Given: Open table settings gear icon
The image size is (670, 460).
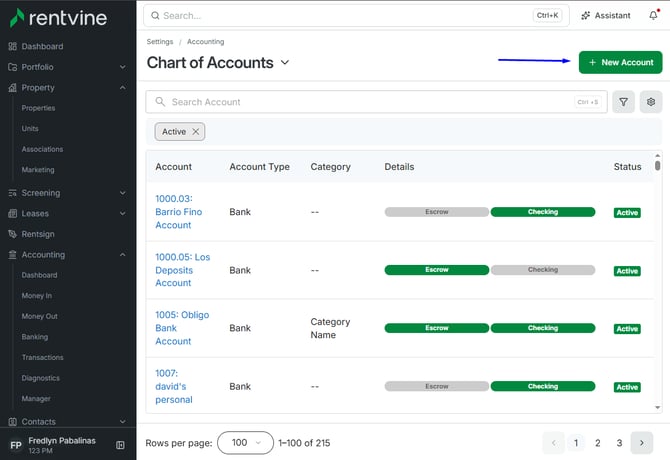Looking at the screenshot, I should click(651, 102).
